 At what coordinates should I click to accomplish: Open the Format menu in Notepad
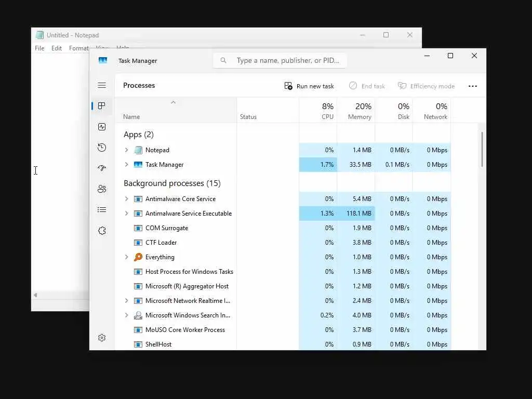click(x=79, y=48)
